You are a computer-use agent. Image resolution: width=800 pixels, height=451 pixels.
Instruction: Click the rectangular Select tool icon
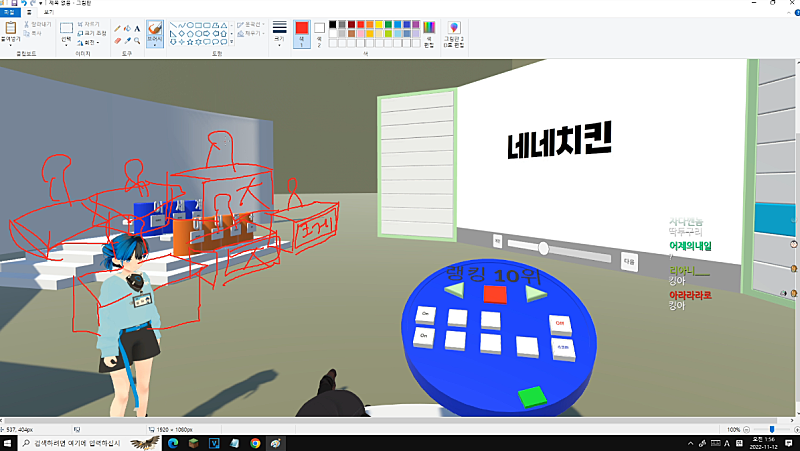point(66,28)
